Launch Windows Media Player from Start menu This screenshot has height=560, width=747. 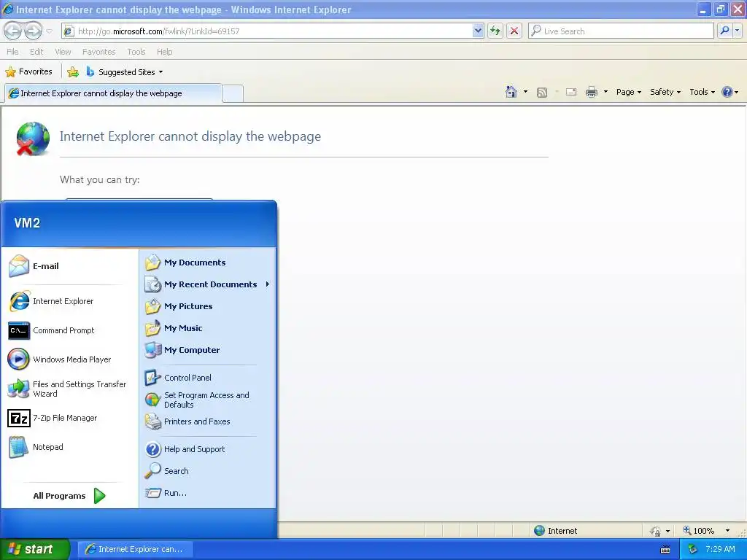pos(69,359)
